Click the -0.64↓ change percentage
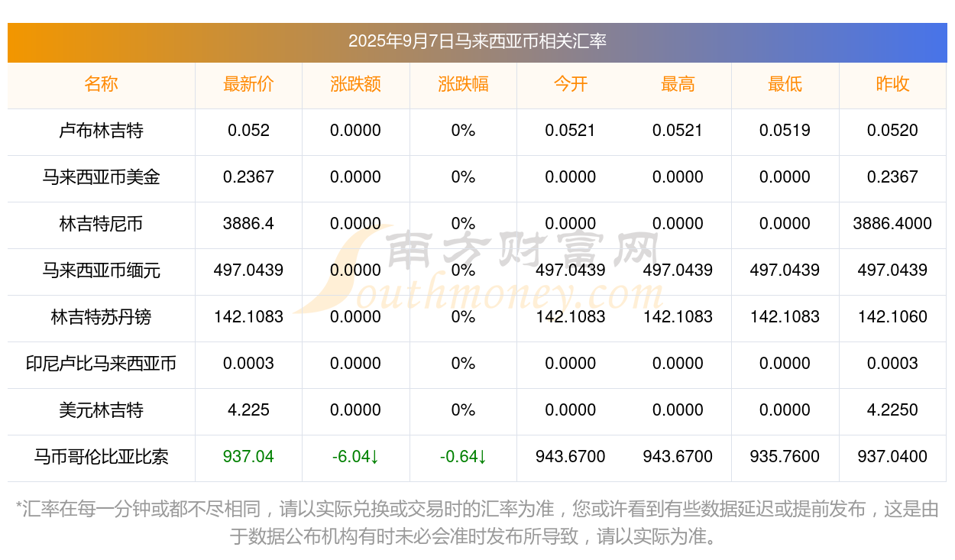The image size is (955, 560). coord(463,457)
